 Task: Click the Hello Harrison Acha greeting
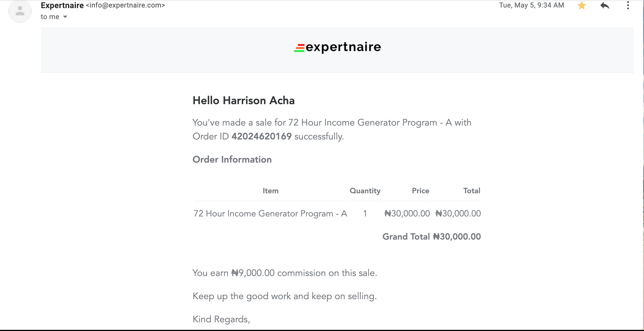(x=244, y=100)
